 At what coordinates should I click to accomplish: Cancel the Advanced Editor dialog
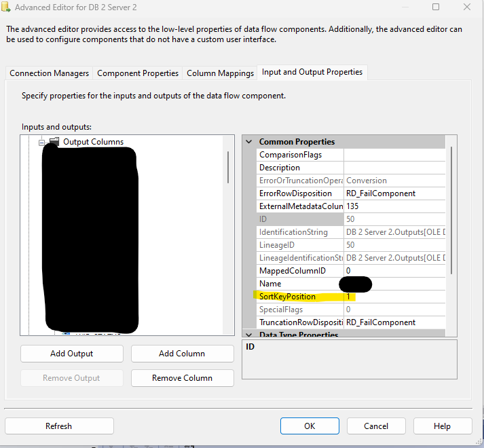[x=376, y=426]
